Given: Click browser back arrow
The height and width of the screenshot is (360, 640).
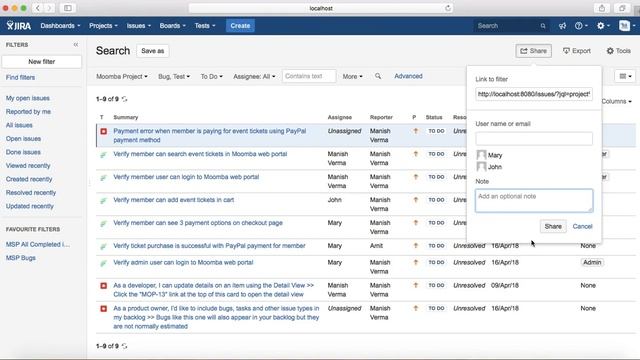Looking at the screenshot, I should tap(38, 8).
